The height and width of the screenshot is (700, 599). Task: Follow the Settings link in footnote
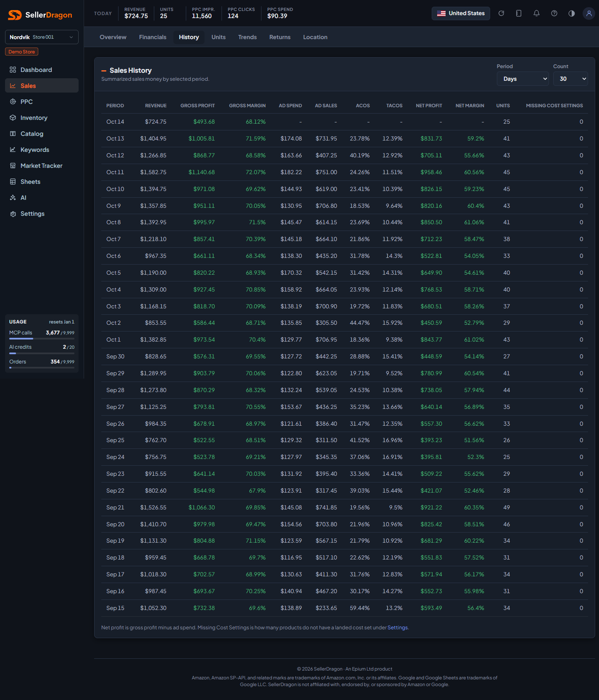click(398, 628)
